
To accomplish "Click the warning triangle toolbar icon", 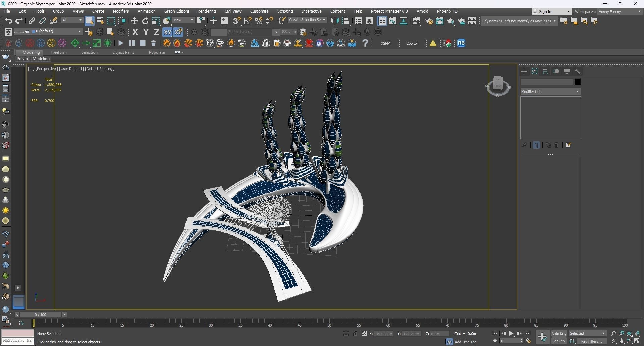I will pos(433,43).
